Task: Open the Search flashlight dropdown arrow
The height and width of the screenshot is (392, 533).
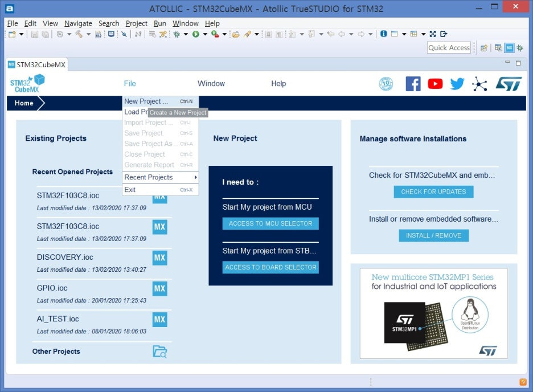Action: coord(257,34)
